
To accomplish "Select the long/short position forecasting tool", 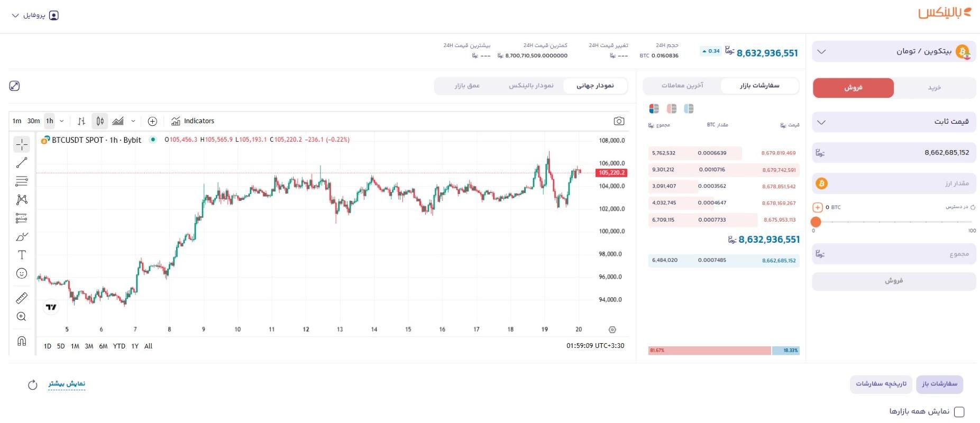I will (x=22, y=218).
